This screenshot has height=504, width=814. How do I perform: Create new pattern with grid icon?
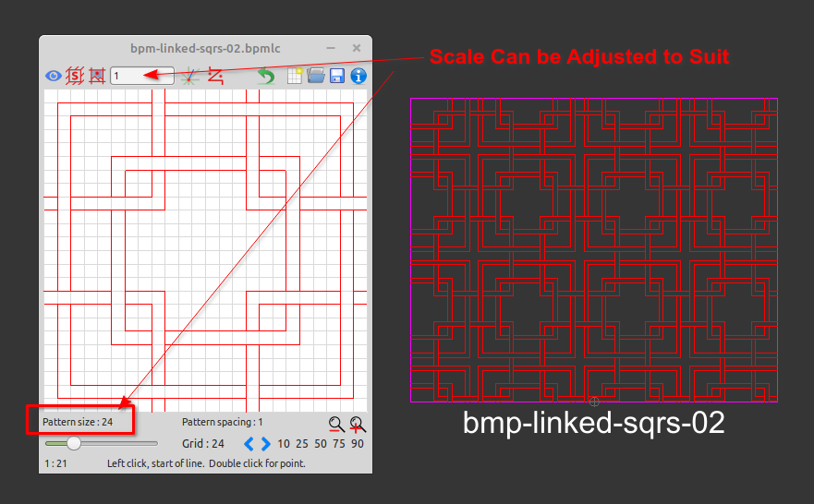click(296, 76)
